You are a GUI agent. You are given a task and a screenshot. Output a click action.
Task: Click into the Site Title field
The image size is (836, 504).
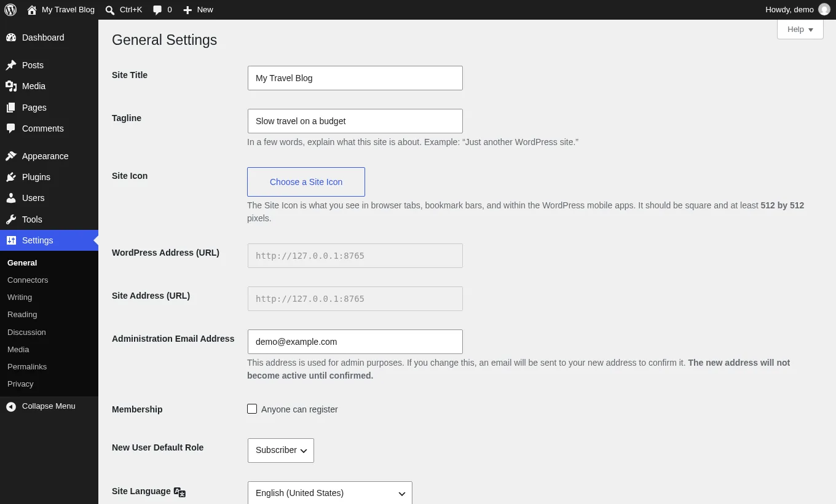[x=355, y=78]
